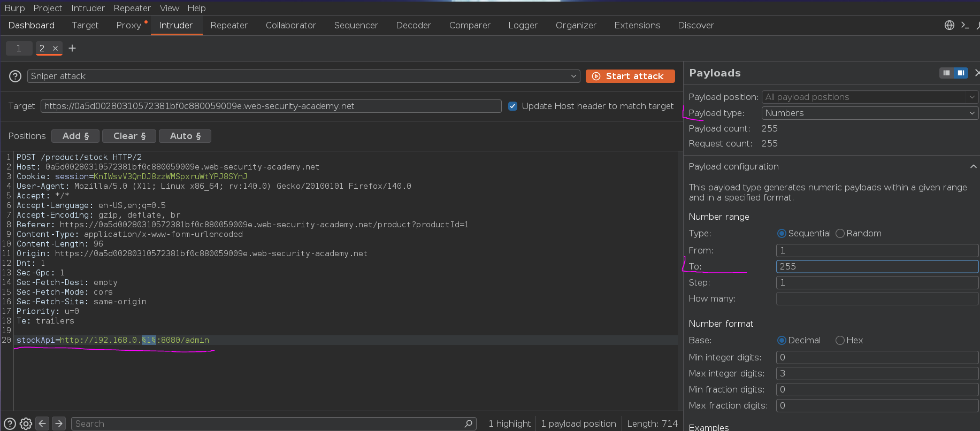
Task: Click the How many field
Action: click(877, 298)
